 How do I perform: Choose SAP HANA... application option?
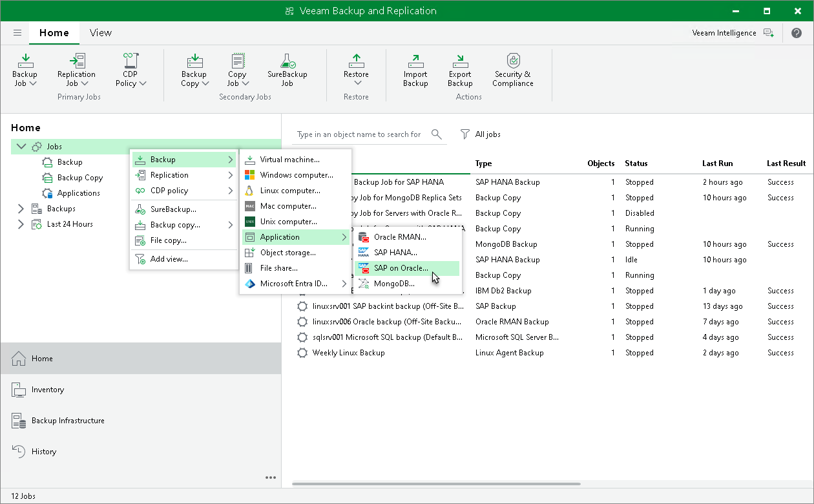[407, 253]
